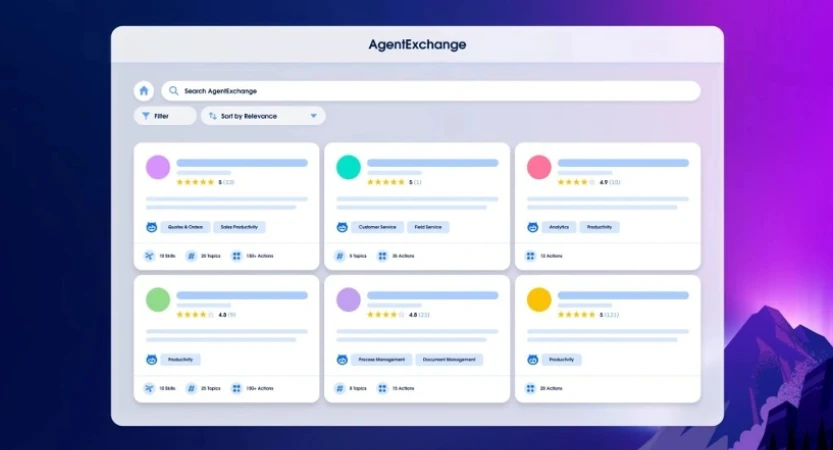Screen dimensions: 833x450
Task: Click the star rating 4.9 (10)
Action: [x=589, y=182]
